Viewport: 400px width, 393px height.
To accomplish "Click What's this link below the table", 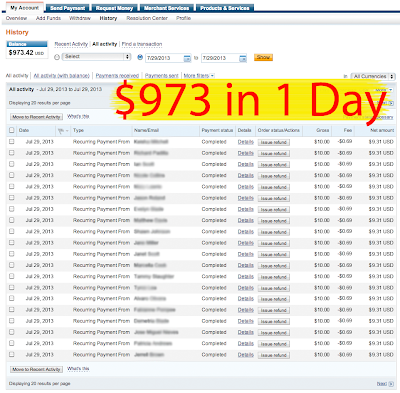I will (x=78, y=369).
